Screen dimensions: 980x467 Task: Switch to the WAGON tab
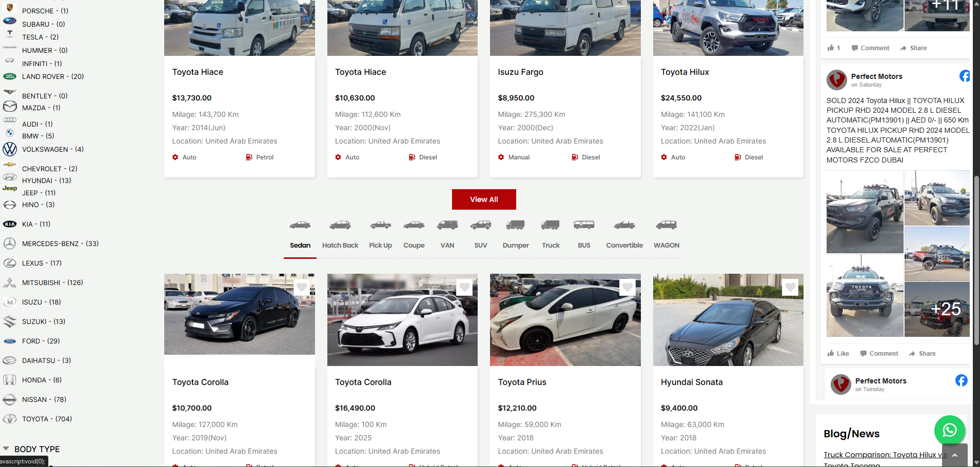pyautogui.click(x=667, y=245)
